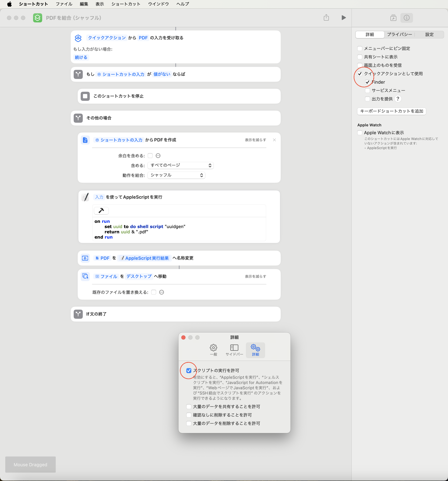Open the 動作を結合 シャッフル dropdown
Viewport: 448px width, 481px height.
[x=176, y=175]
